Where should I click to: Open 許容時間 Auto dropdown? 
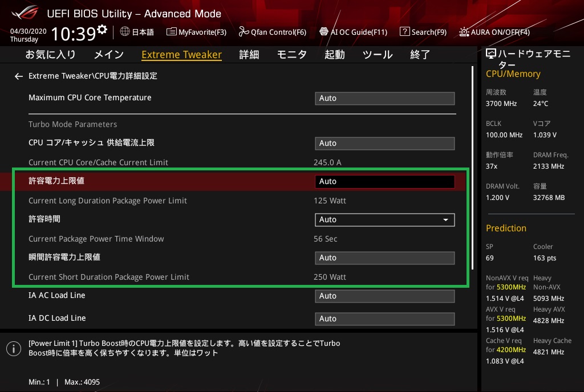(385, 220)
